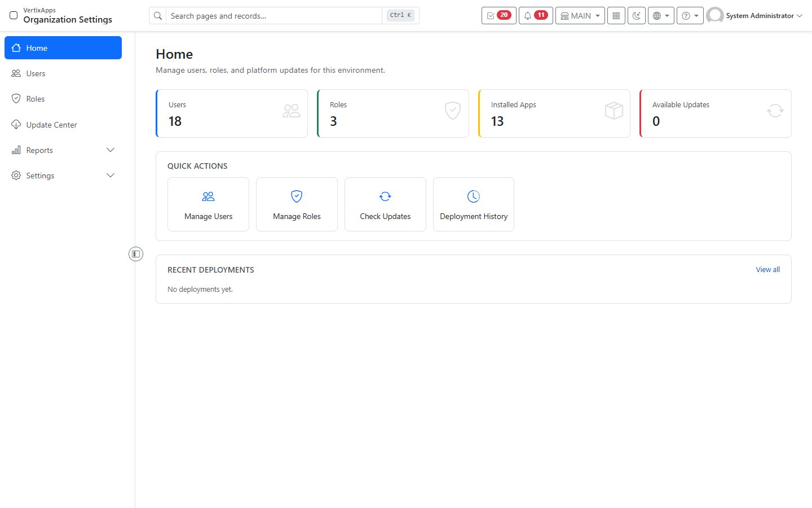Open Update Center in the sidebar
The width and height of the screenshot is (812, 508).
[63, 125]
